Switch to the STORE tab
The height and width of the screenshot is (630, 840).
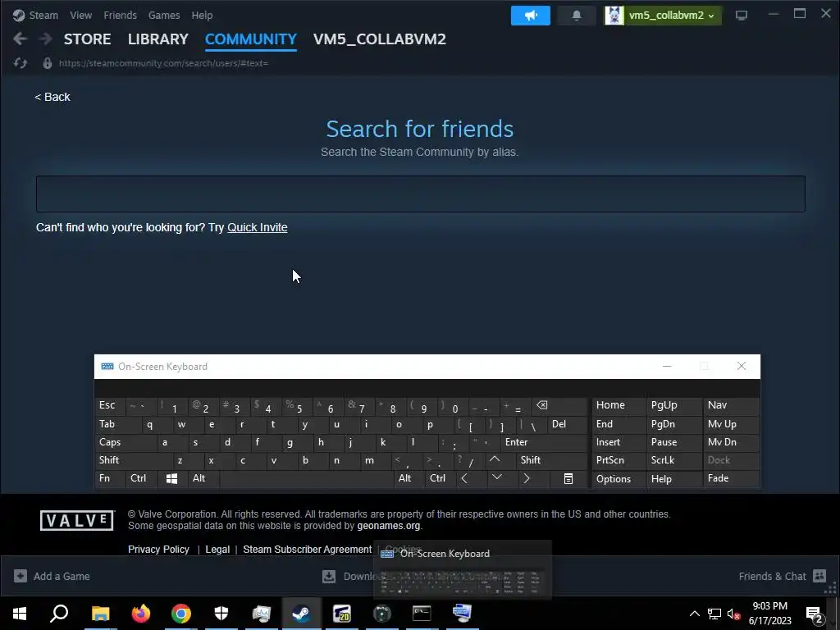pos(87,39)
